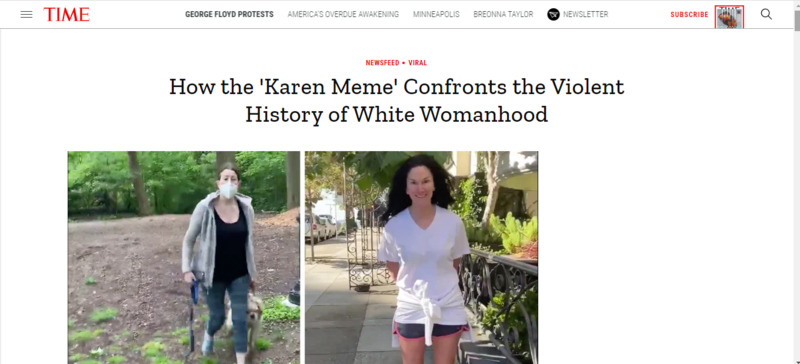This screenshot has width=800, height=364.
Task: Open the TIME magazine cover thumbnail
Action: 729,17
